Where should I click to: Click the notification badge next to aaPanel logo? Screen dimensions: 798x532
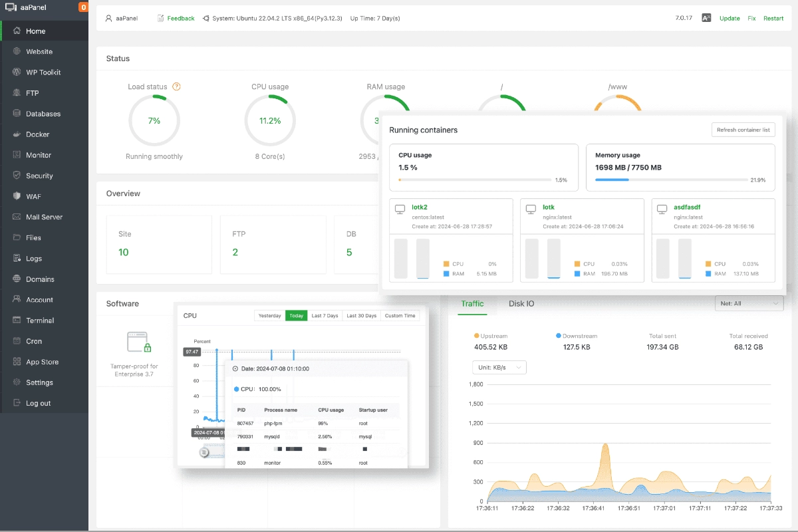(82, 7)
